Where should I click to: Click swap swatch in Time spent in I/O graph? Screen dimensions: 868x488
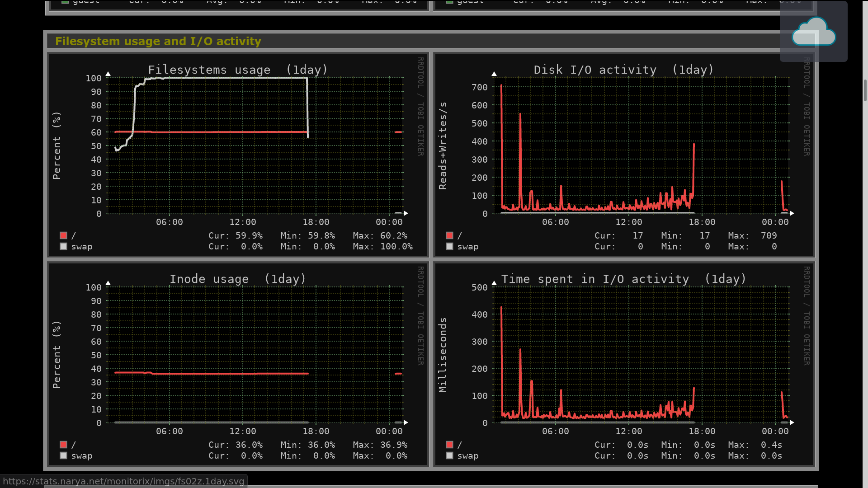coord(449,455)
